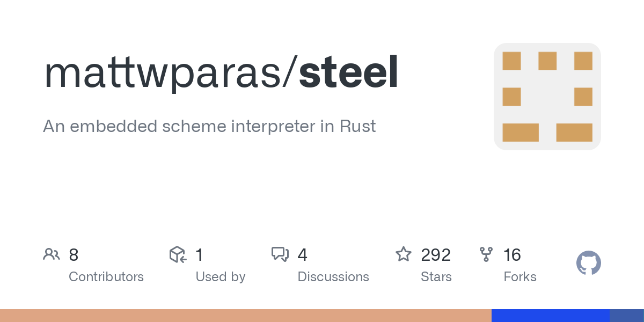
Task: Select the embedded scheme interpreter description
Action: [209, 127]
